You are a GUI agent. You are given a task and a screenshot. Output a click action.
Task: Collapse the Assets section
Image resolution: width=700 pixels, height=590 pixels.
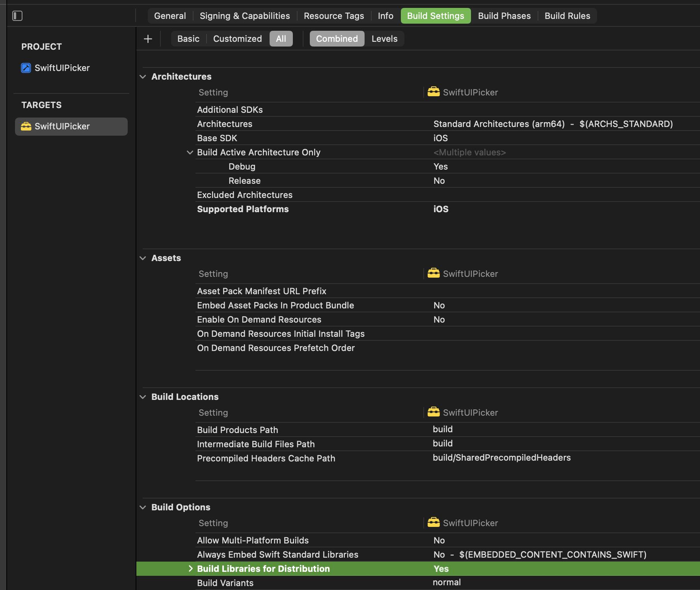click(143, 258)
